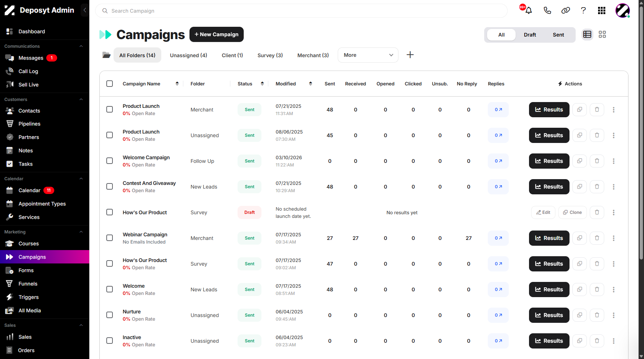Click the New Campaign button
Viewport: 644px width, 359px height.
(x=217, y=34)
